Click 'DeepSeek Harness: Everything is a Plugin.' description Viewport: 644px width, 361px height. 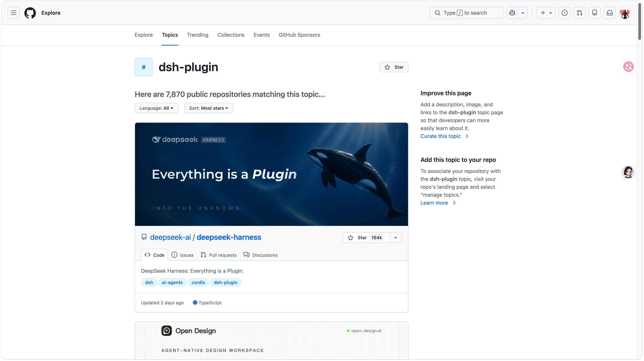point(192,271)
